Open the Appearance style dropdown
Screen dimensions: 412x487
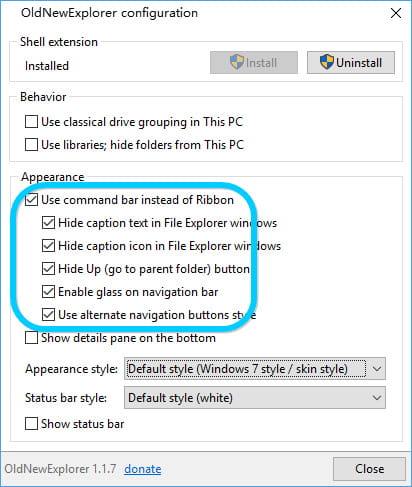255,369
